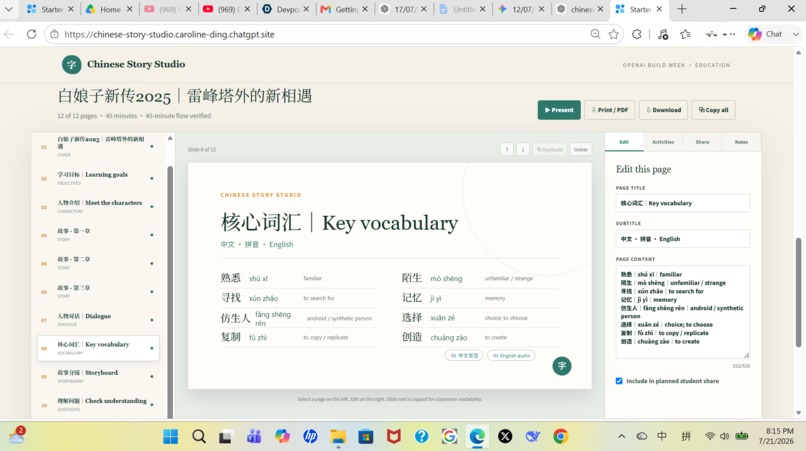Select slide 03 Meet the characters
Viewport: 806px width, 451px height.
tap(98, 207)
